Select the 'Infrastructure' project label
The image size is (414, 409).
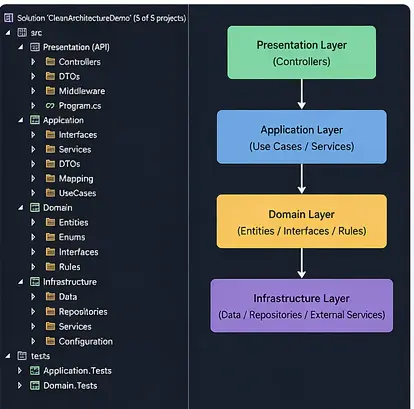[70, 282]
